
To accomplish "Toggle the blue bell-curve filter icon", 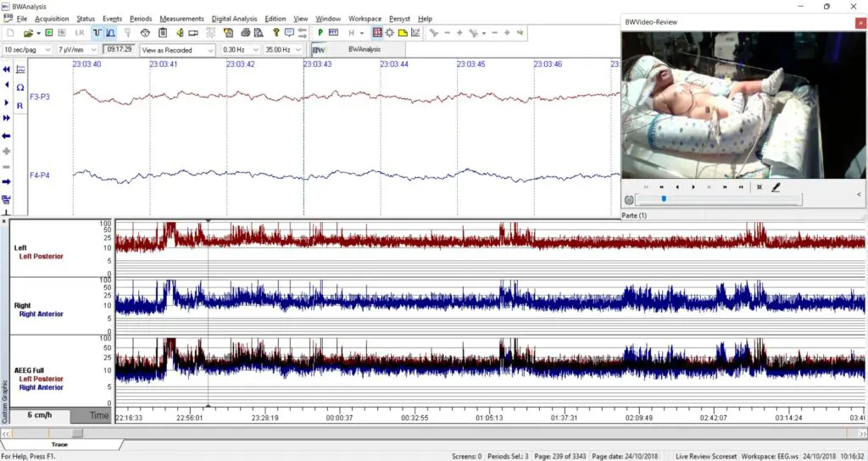I will [x=111, y=33].
